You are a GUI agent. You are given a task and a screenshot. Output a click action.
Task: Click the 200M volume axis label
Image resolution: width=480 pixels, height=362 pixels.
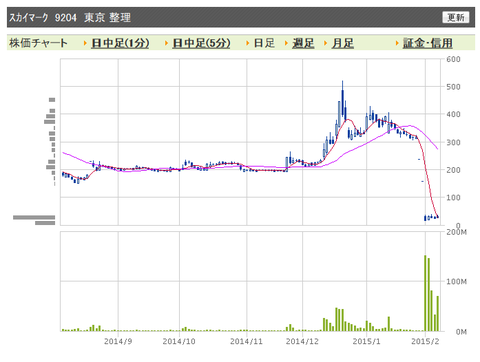457,232
